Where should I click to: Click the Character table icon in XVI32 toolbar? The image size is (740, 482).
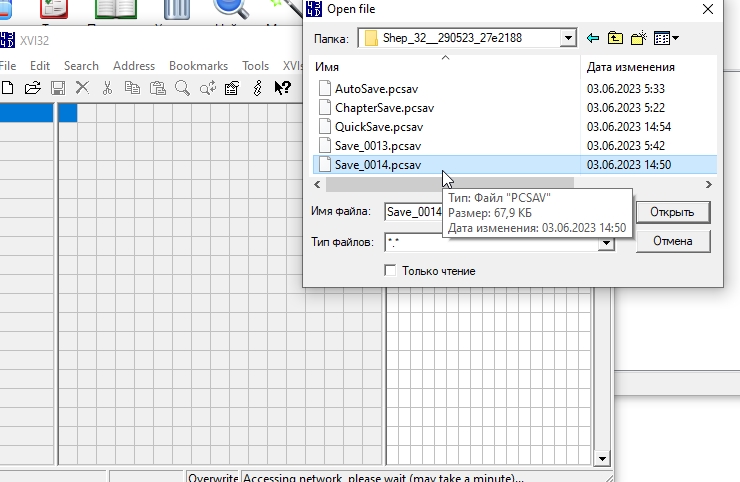232,88
